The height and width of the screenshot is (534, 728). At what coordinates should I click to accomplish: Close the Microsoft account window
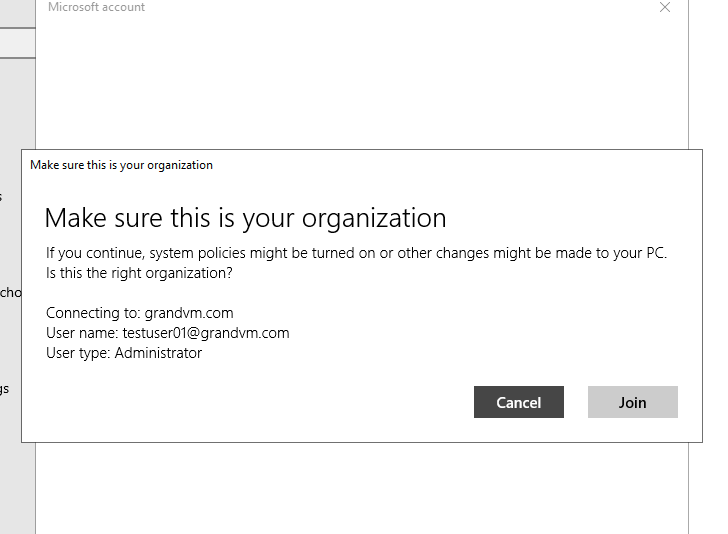coord(665,7)
